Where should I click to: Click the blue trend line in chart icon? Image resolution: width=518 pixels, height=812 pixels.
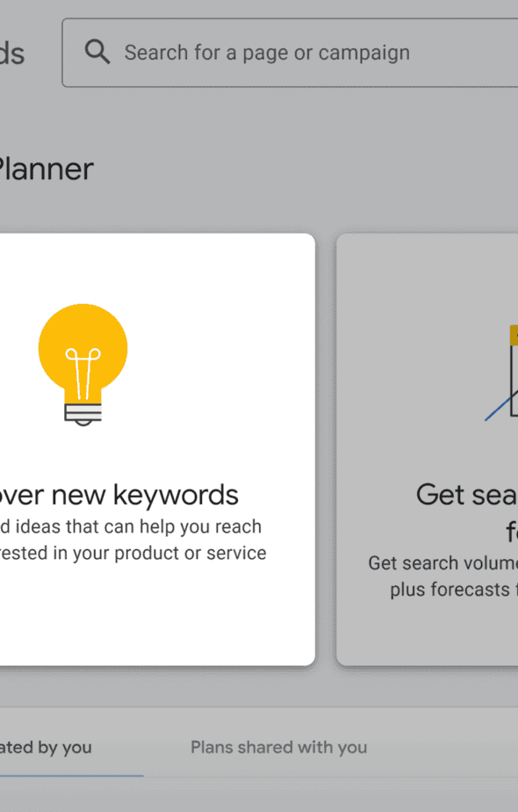(499, 408)
